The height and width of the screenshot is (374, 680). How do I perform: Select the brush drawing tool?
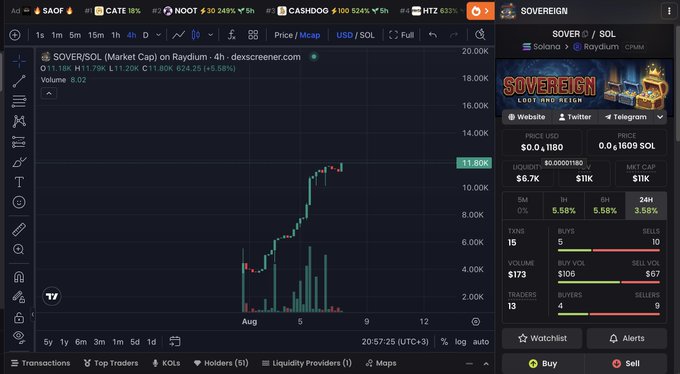[19, 162]
